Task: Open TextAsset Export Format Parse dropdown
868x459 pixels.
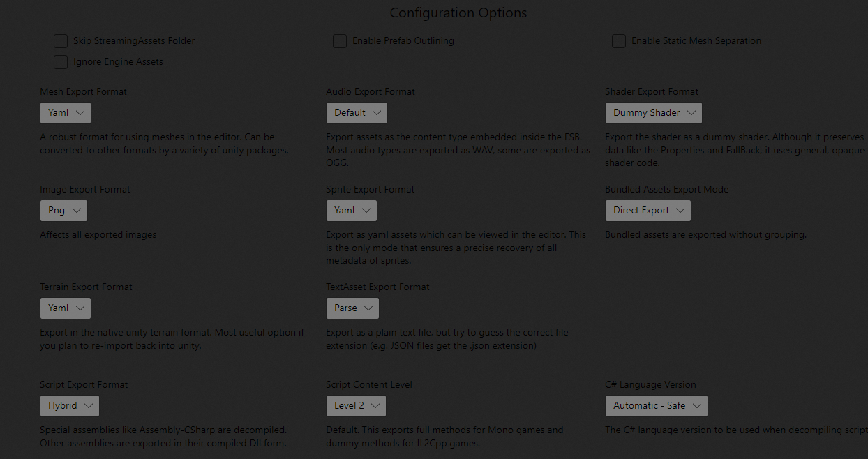Action: 352,308
